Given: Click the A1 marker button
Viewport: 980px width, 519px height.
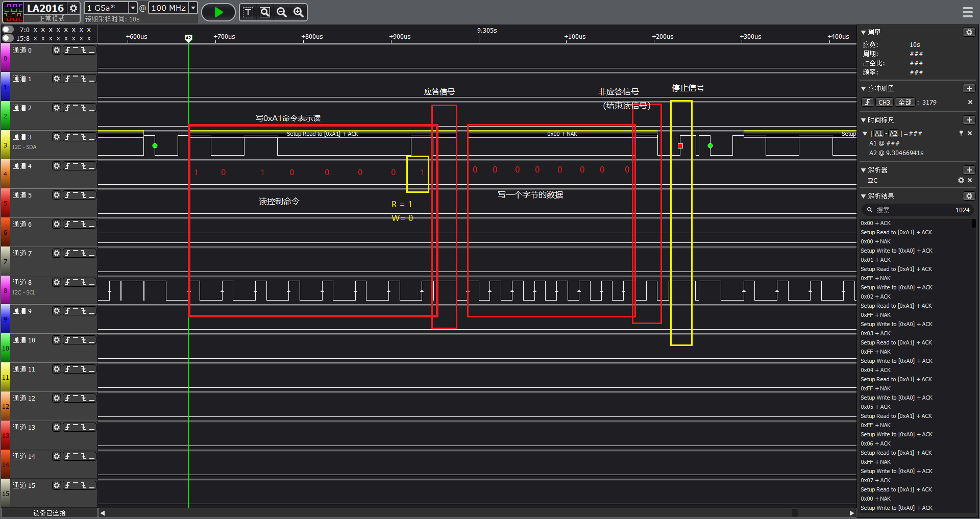Looking at the screenshot, I should click(878, 133).
